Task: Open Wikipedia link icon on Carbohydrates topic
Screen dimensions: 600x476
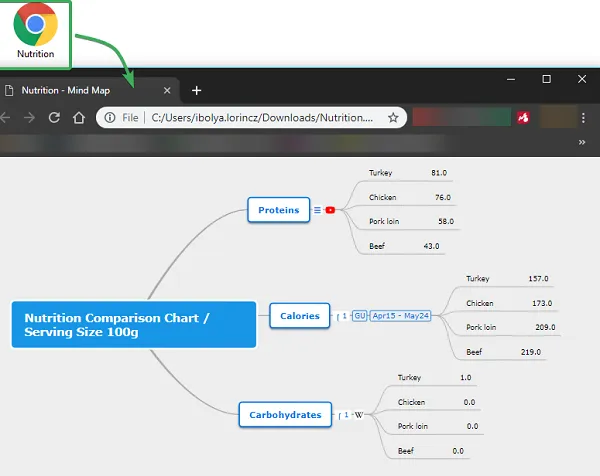Action: click(x=359, y=415)
